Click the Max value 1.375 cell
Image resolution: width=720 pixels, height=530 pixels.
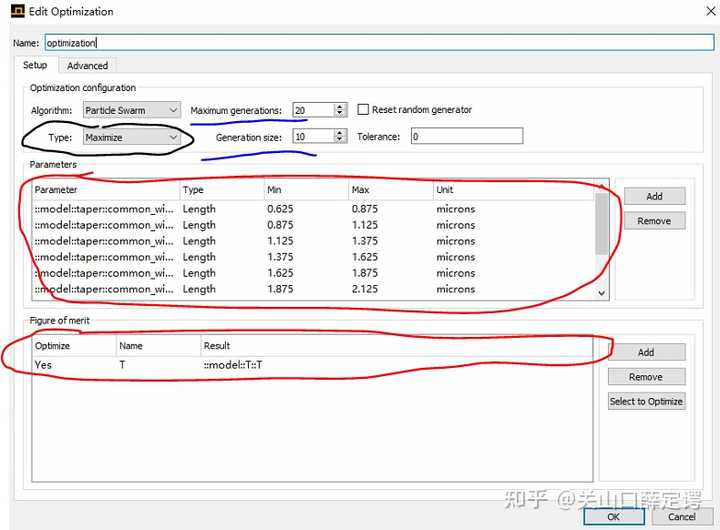click(365, 241)
